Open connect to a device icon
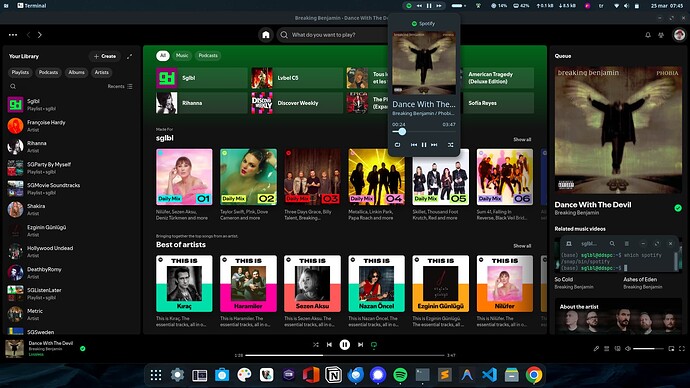 click(x=617, y=348)
